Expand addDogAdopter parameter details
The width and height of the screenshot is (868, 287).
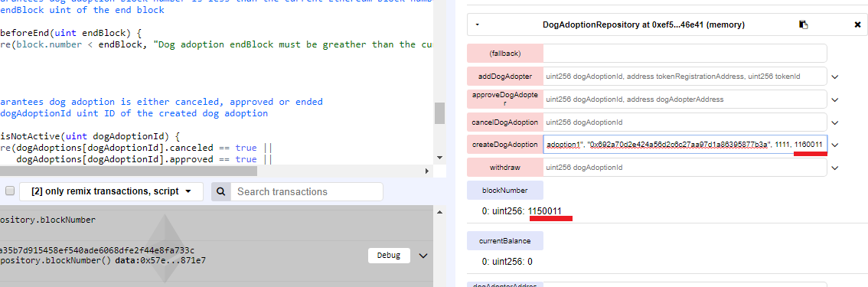click(x=835, y=77)
